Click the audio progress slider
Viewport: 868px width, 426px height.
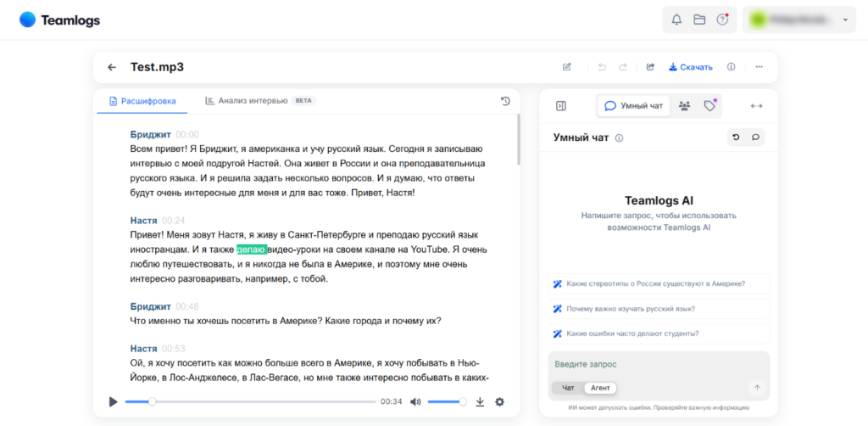click(251, 401)
